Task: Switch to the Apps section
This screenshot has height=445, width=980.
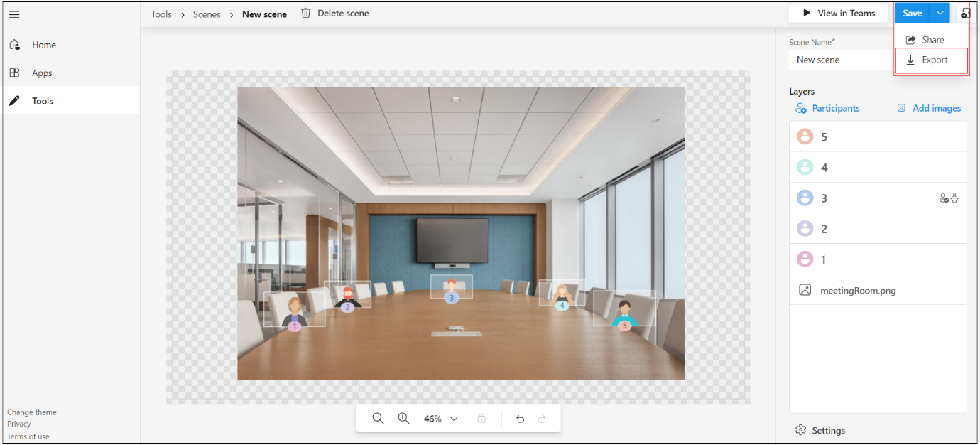Action: click(41, 72)
